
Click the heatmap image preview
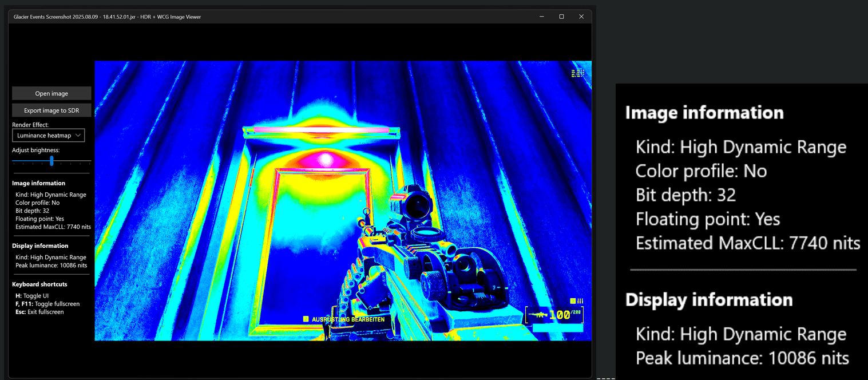point(343,201)
